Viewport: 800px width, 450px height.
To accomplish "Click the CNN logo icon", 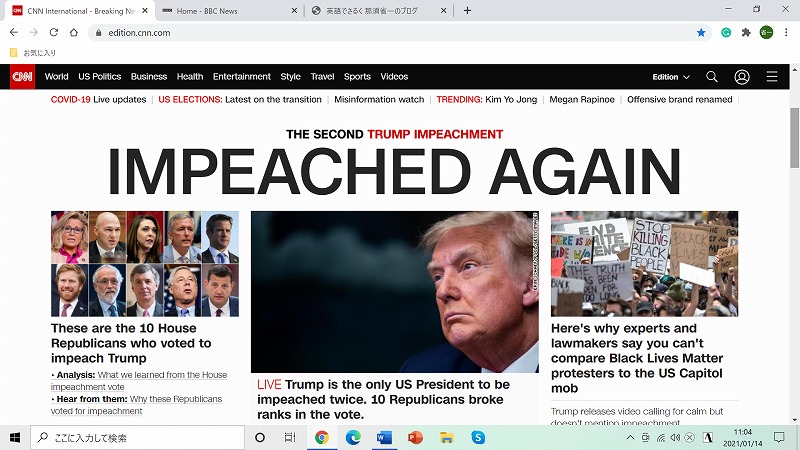I will point(22,77).
